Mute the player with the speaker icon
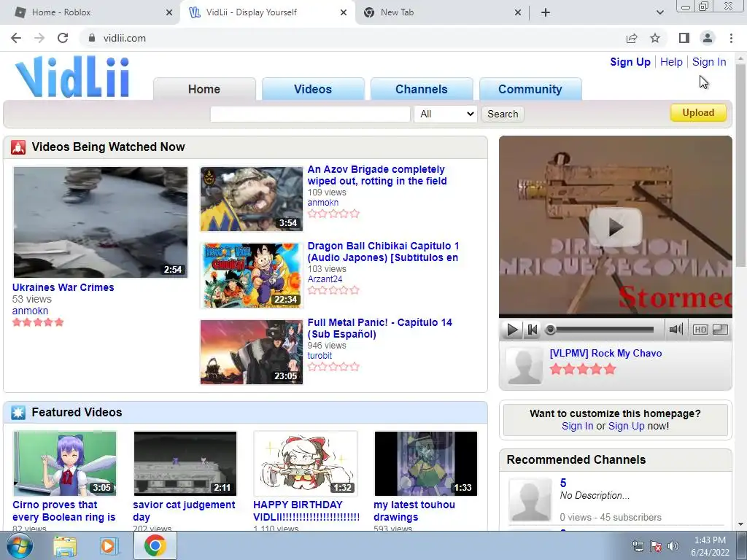Screen dimensions: 747x560 676,329
